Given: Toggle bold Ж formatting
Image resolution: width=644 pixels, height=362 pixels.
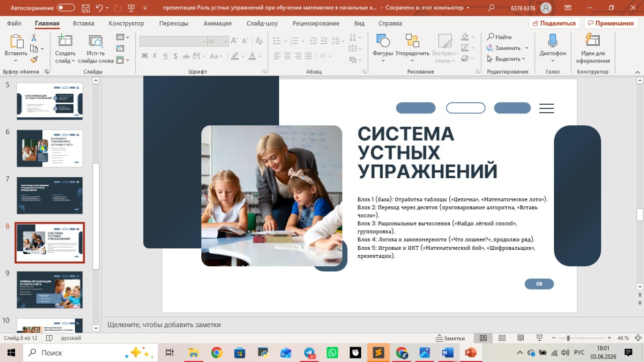Looking at the screenshot, I should 144,56.
